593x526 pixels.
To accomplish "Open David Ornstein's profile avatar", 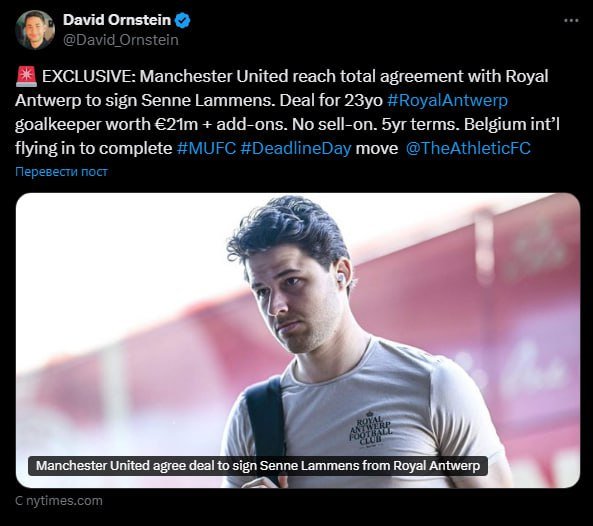I will 35,30.
